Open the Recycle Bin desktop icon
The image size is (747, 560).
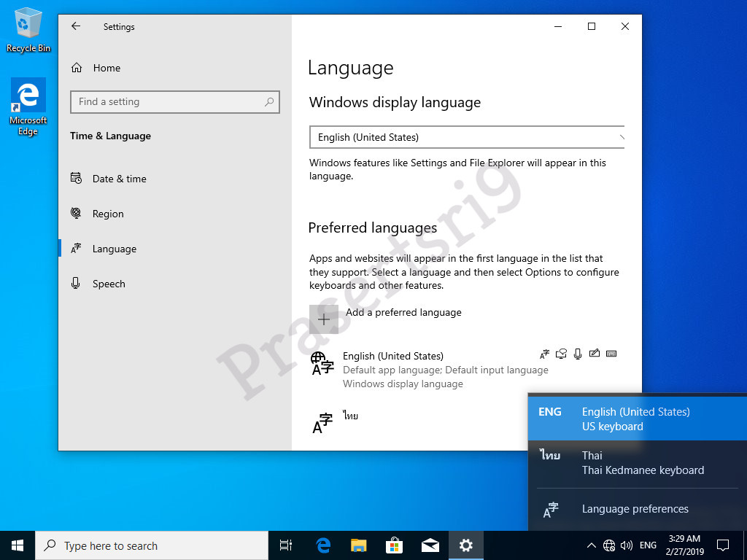[28, 31]
